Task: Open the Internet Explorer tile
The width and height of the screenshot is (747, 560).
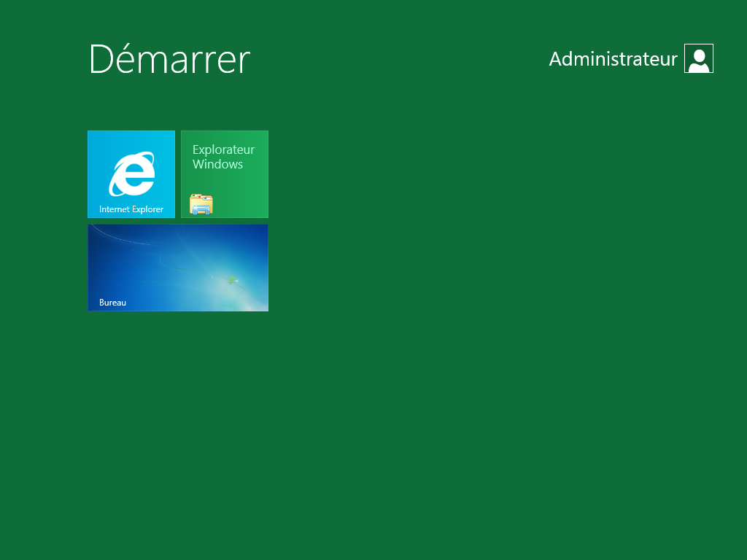Action: (131, 174)
